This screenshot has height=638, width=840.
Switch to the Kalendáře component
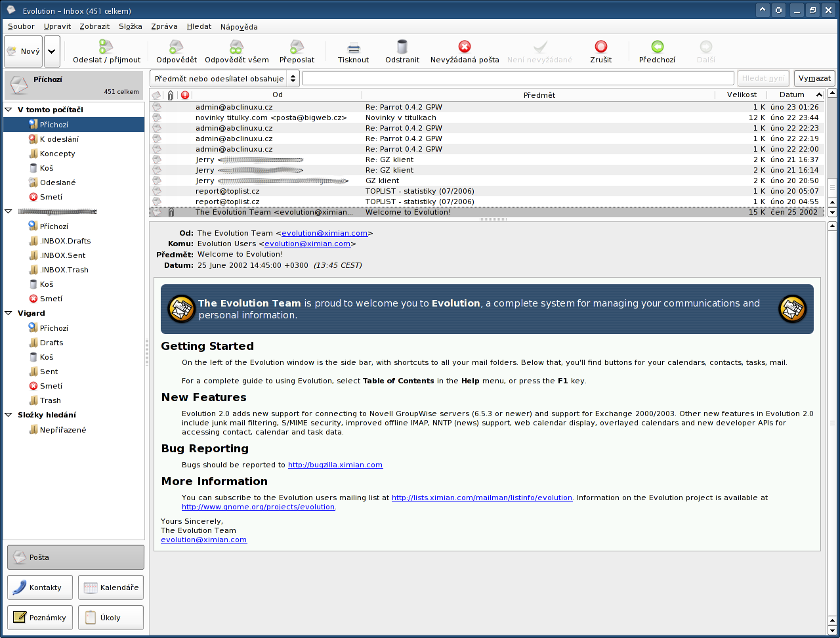[x=111, y=587]
